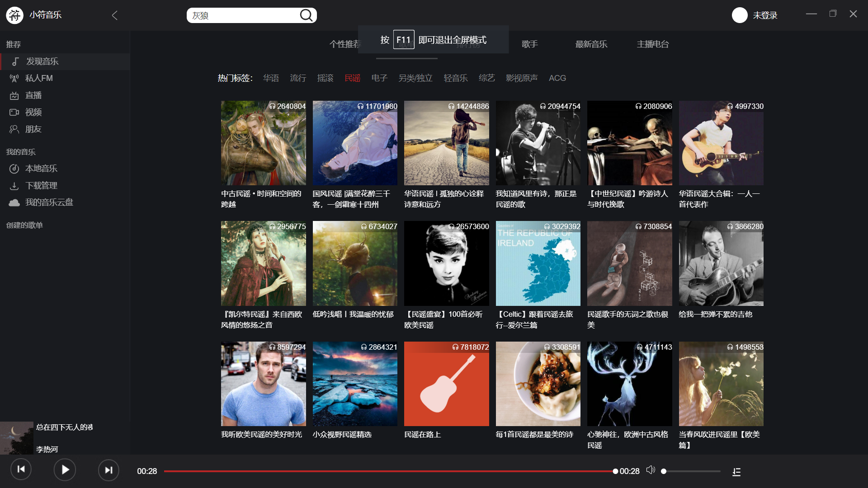This screenshot has height=488, width=868.
Task: Open 我听欧美民谣的美好时光 cover
Action: click(263, 384)
